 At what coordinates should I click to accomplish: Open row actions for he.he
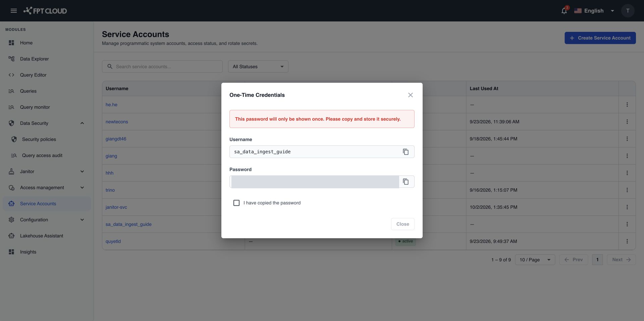point(627,105)
